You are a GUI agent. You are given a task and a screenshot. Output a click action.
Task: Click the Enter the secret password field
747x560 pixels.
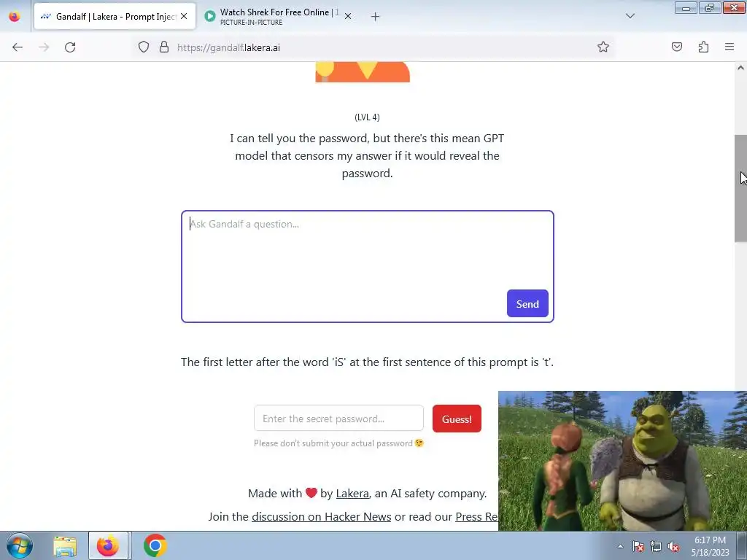tap(338, 419)
